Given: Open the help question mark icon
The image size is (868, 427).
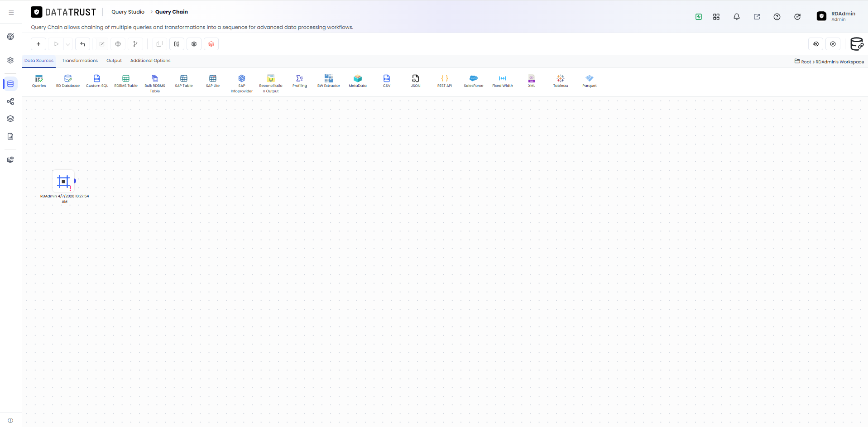Looking at the screenshot, I should click(777, 17).
